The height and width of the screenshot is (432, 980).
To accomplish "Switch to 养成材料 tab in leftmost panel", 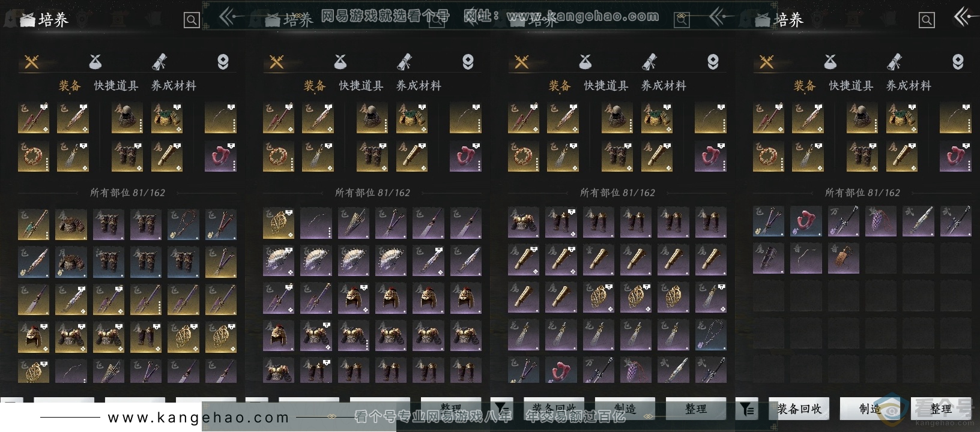I will coord(174,86).
